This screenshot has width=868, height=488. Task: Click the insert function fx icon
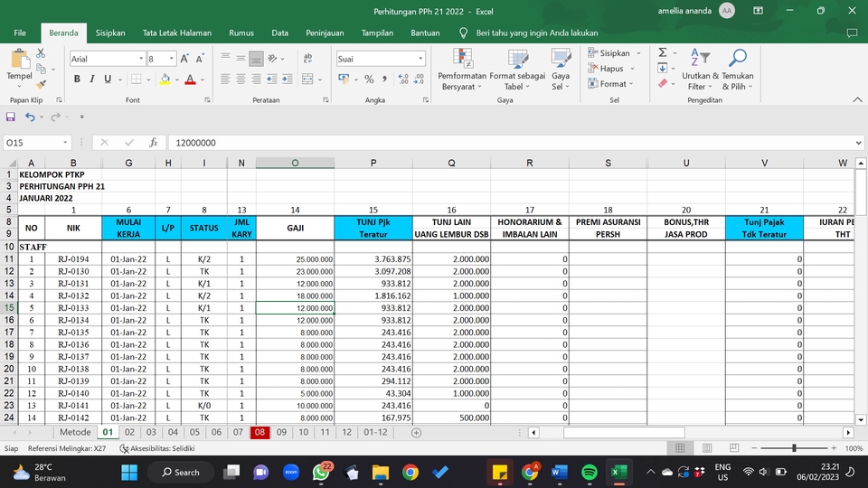154,143
